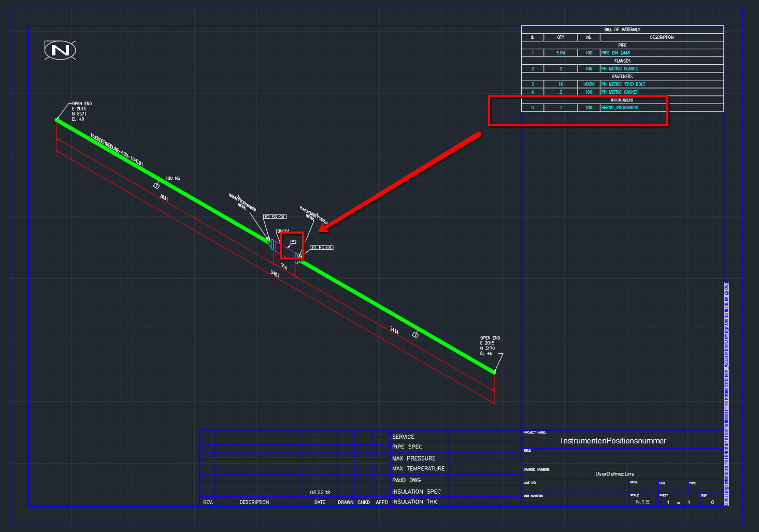Select the "BERND_INSTRUMENT" description cell

pyautogui.click(x=620, y=108)
